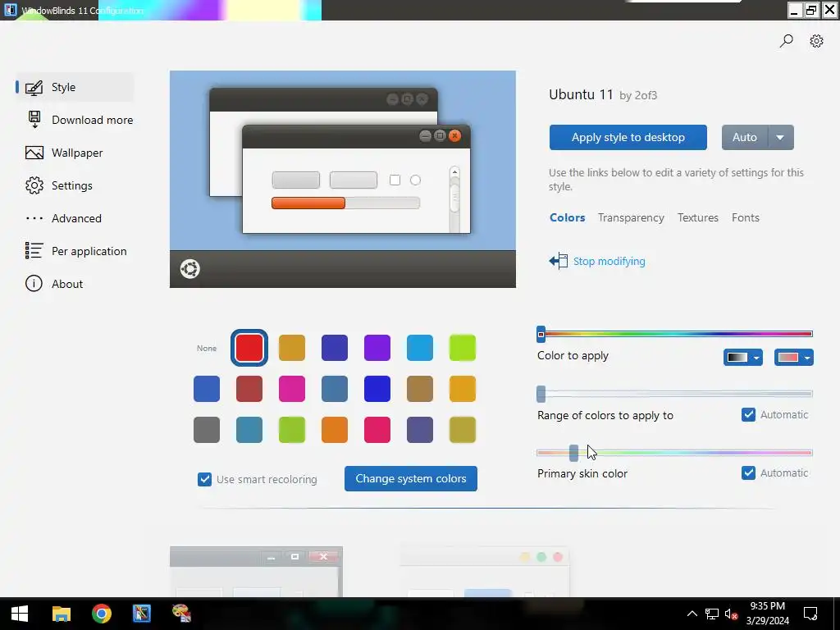Click the Ubuntu 11 style title
The width and height of the screenshot is (840, 630).
pyautogui.click(x=581, y=95)
